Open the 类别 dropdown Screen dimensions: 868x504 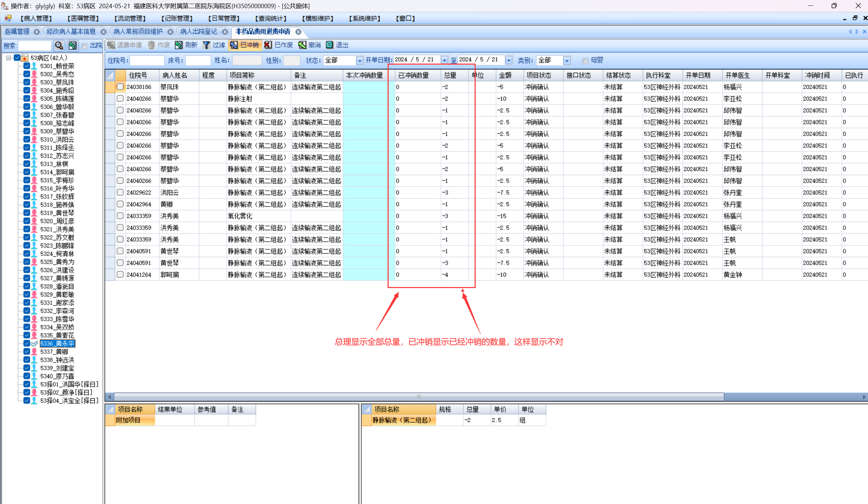point(567,61)
